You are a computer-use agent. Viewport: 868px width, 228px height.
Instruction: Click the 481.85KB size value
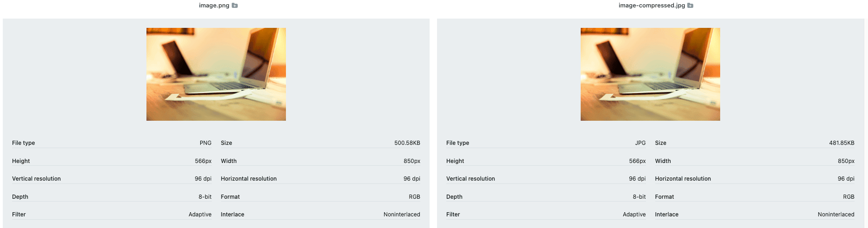(x=842, y=143)
